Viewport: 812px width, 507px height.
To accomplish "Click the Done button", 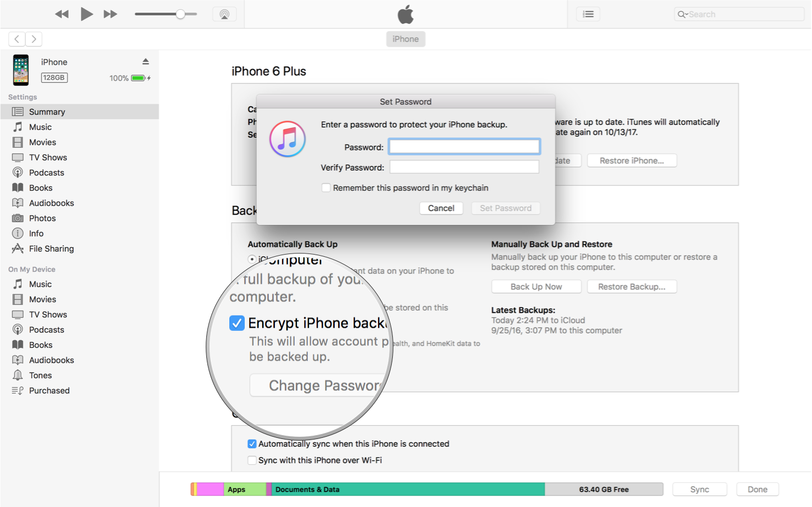I will tap(757, 489).
